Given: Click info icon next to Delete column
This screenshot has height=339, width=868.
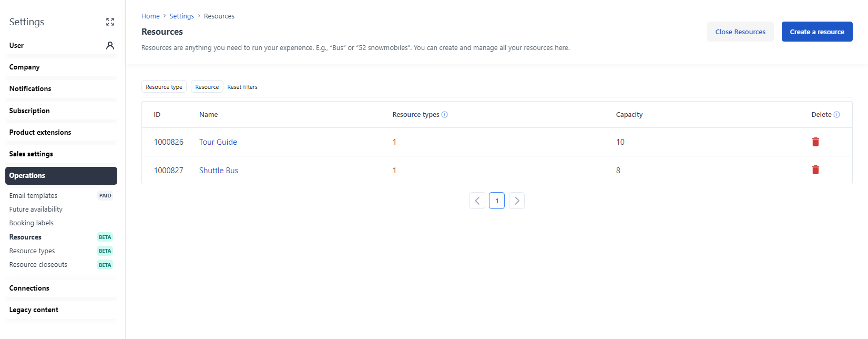Looking at the screenshot, I should click(837, 115).
